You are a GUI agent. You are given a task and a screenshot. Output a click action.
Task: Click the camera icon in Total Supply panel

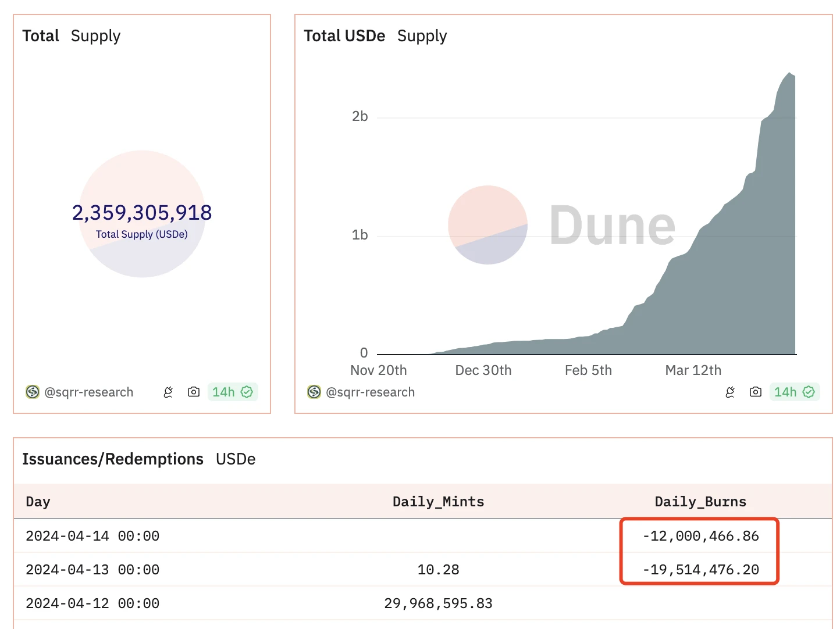(x=194, y=392)
